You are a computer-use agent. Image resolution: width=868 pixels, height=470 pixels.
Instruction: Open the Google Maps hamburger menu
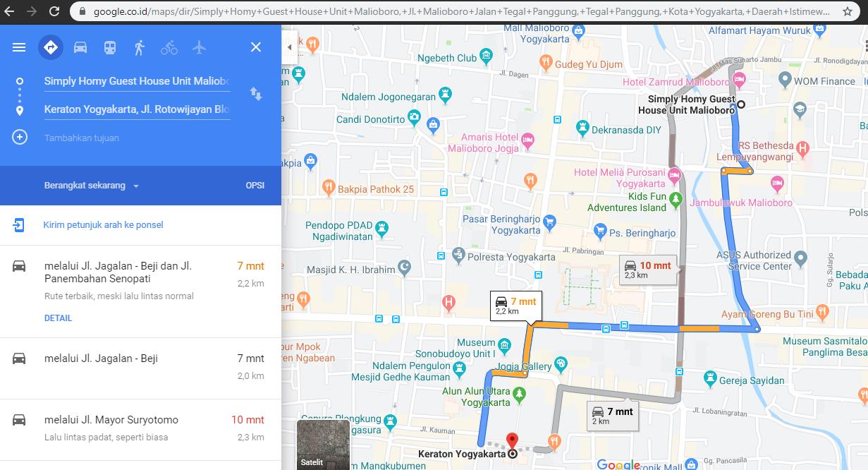tap(19, 47)
